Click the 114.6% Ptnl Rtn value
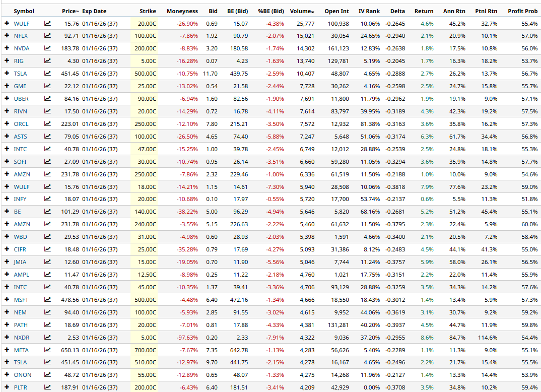 click(488, 338)
